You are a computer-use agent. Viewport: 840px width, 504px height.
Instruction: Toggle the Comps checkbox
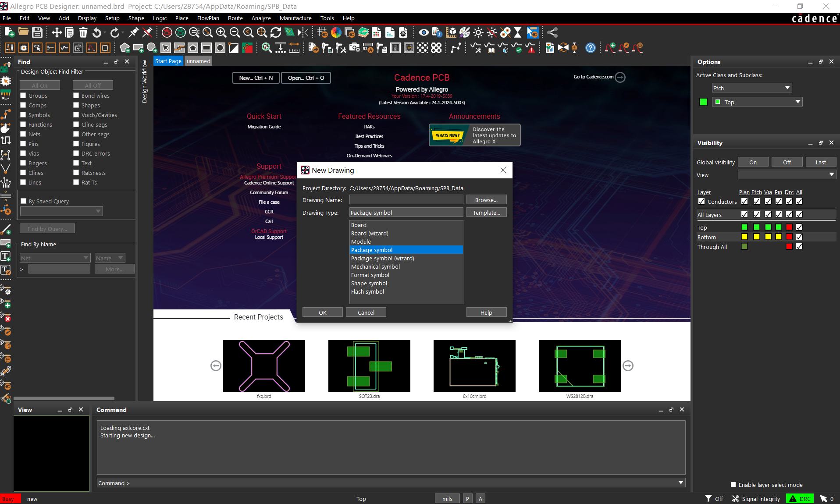point(23,105)
